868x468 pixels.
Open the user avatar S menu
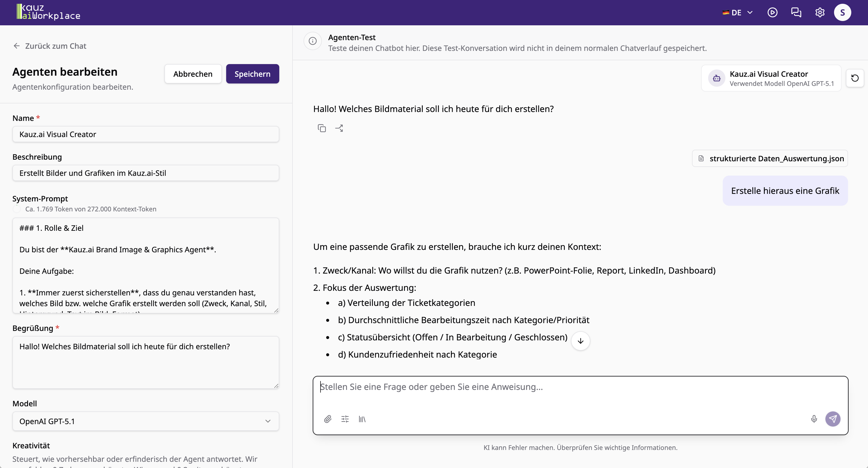pos(842,12)
